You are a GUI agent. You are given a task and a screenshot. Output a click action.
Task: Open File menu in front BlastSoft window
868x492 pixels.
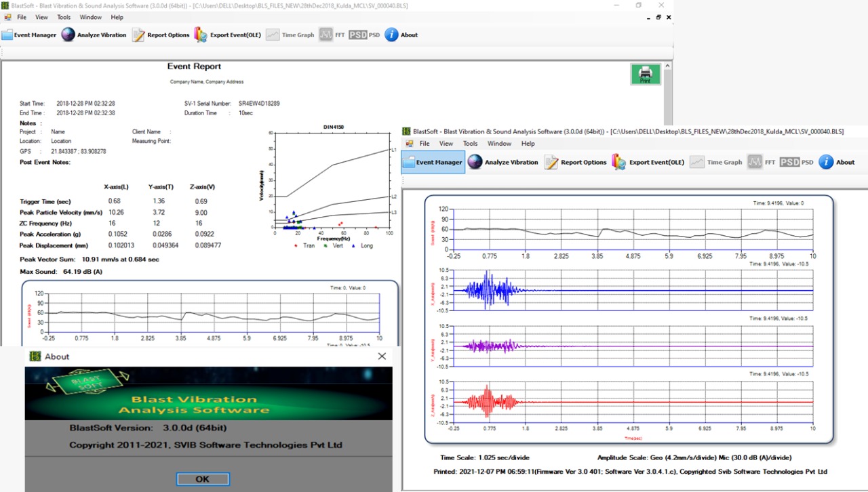click(x=425, y=144)
